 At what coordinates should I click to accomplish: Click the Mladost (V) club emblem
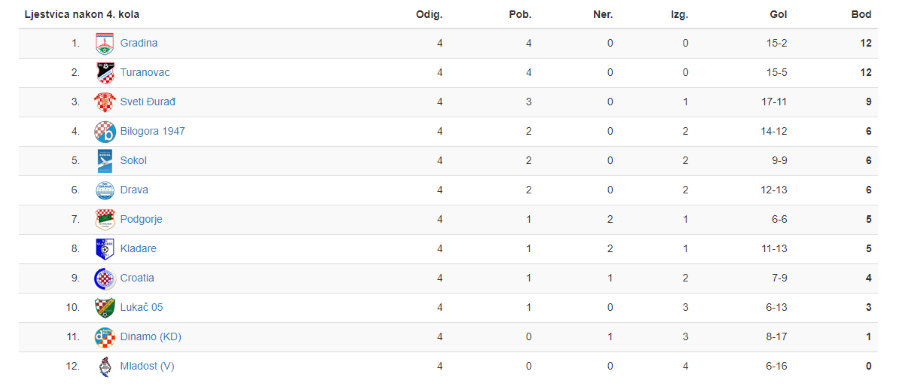click(104, 366)
